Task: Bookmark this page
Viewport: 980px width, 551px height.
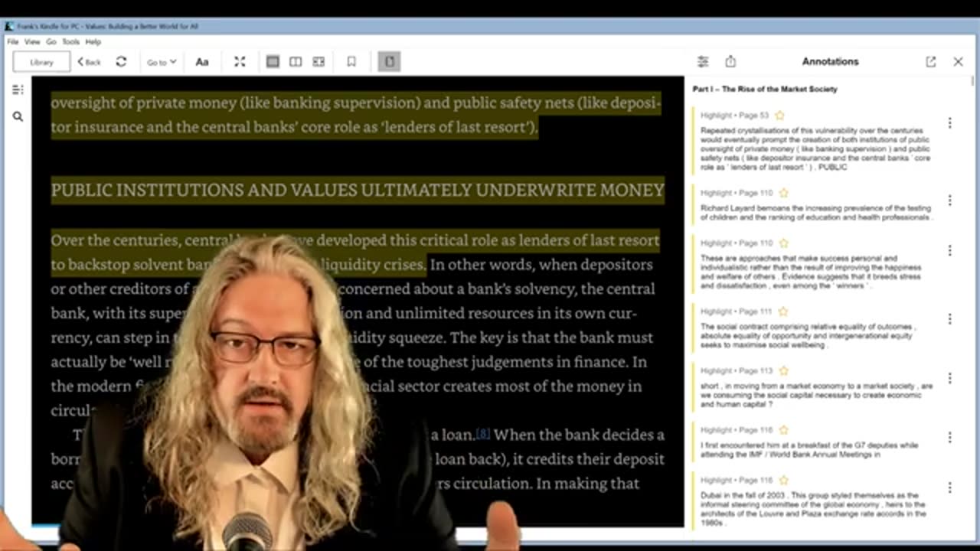Action: [x=351, y=62]
